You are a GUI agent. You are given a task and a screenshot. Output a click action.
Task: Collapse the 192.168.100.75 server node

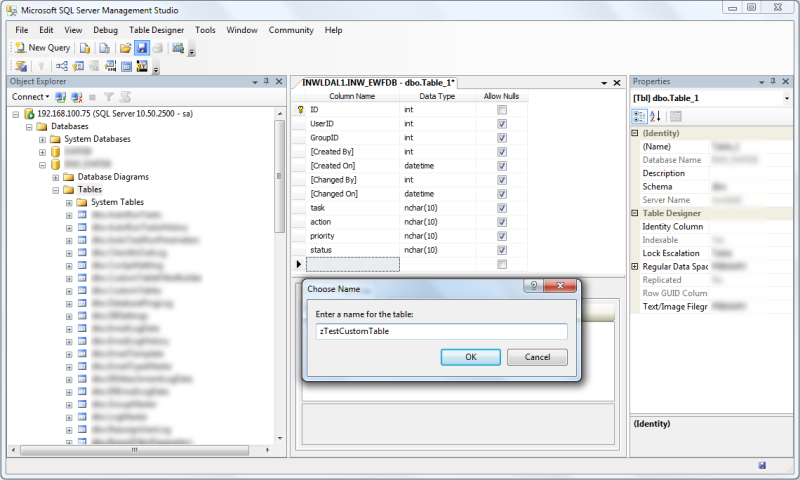point(16,114)
